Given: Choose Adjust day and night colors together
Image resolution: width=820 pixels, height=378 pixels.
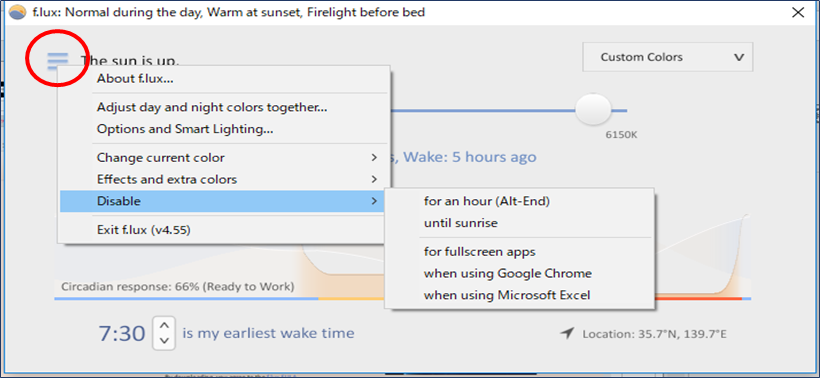Looking at the screenshot, I should coord(224,107).
